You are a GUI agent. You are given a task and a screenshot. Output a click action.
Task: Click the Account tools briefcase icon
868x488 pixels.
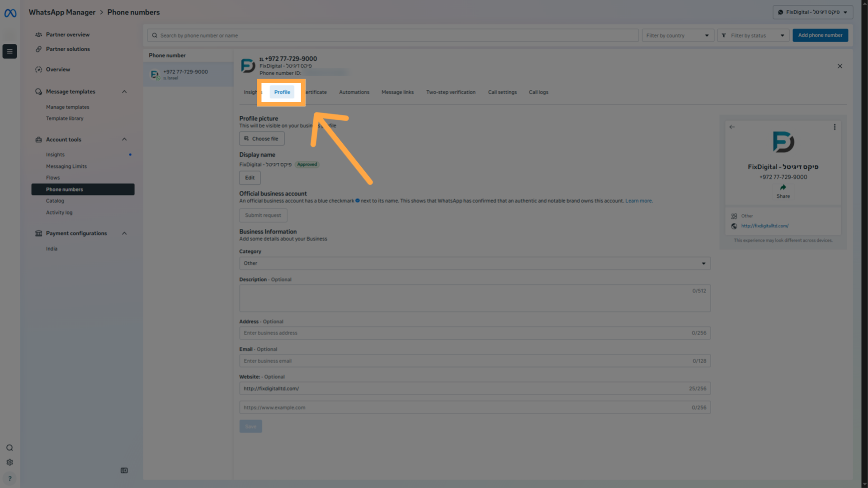39,139
